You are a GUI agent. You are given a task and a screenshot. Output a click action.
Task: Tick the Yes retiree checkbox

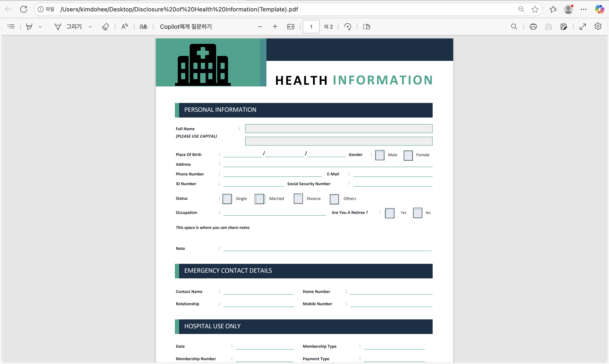pos(390,213)
